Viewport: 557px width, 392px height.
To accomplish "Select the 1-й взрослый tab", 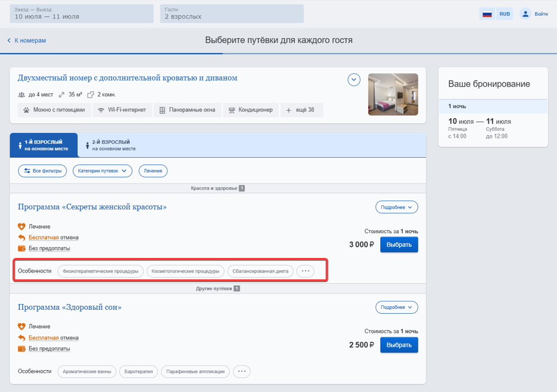I will pyautogui.click(x=44, y=145).
